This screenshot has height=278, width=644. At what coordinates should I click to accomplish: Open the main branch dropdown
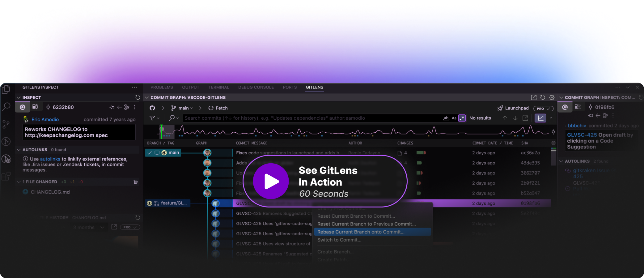tap(182, 108)
